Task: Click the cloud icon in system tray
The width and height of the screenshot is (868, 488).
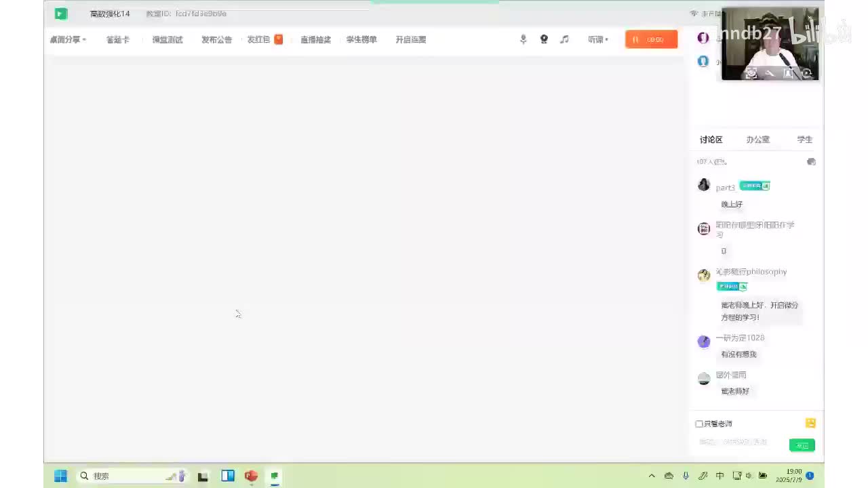Action: (x=669, y=476)
